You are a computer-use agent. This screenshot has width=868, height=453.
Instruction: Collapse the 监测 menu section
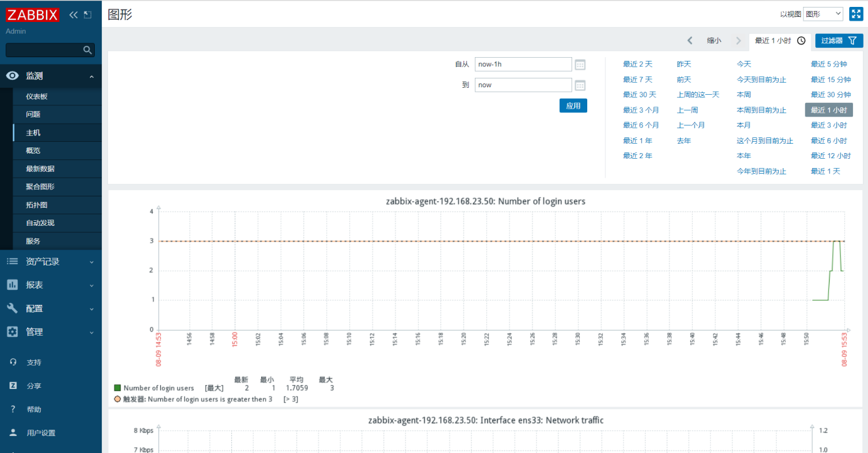click(92, 77)
